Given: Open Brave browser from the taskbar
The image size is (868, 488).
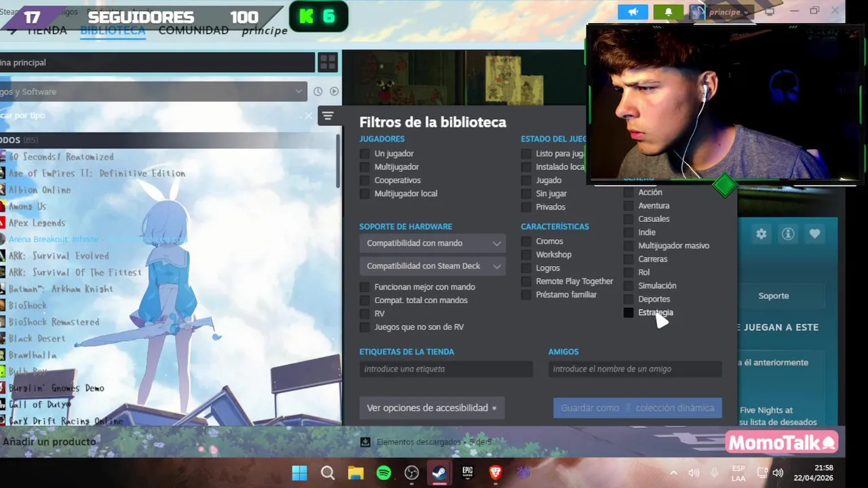Looking at the screenshot, I should point(496,472).
